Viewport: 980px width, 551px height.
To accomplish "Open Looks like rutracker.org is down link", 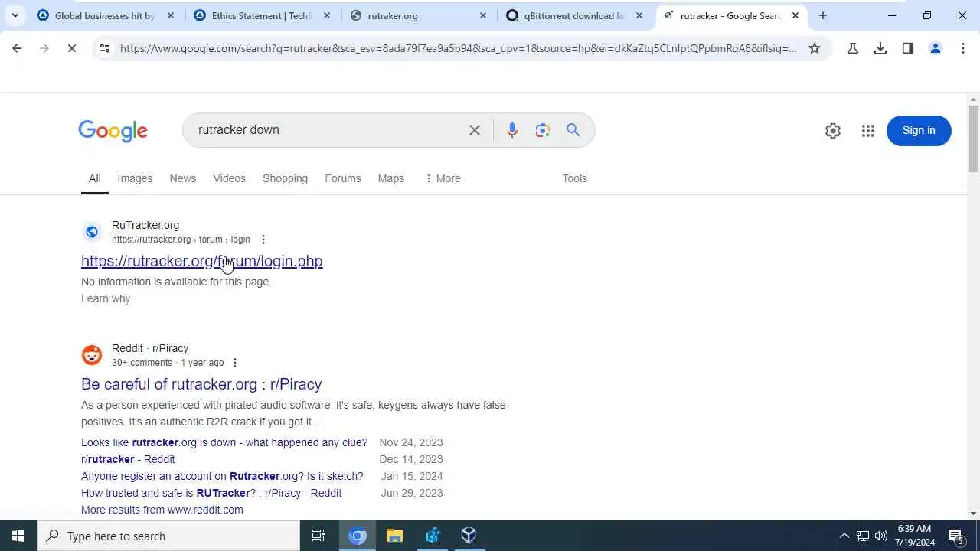I will [224, 442].
